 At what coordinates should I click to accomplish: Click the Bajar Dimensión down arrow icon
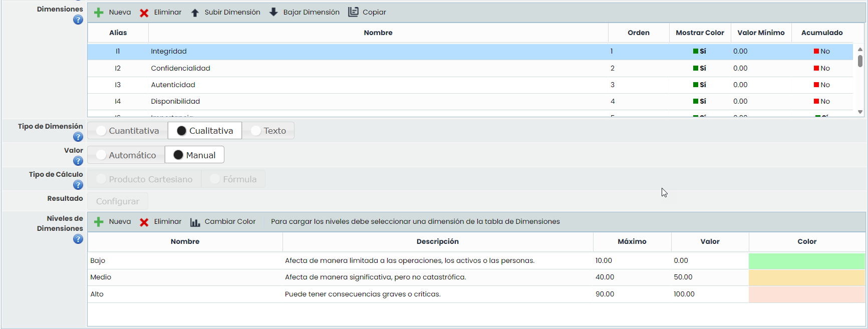click(273, 12)
